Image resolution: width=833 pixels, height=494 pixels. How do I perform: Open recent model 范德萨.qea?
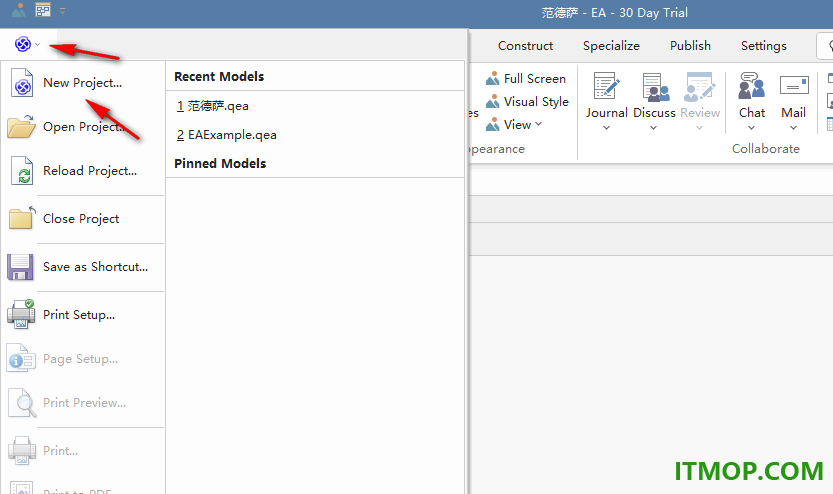212,106
